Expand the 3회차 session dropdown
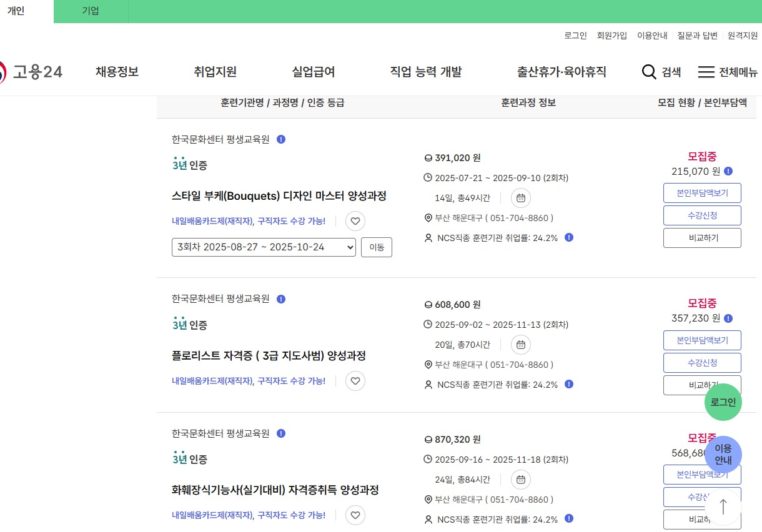 pos(264,247)
